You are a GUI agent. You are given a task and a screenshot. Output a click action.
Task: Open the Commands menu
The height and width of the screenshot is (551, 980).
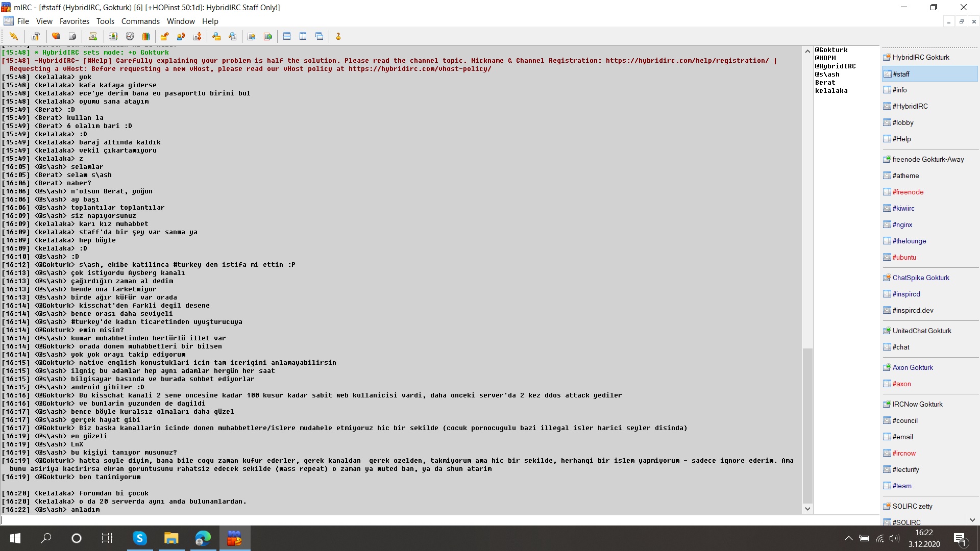[140, 21]
